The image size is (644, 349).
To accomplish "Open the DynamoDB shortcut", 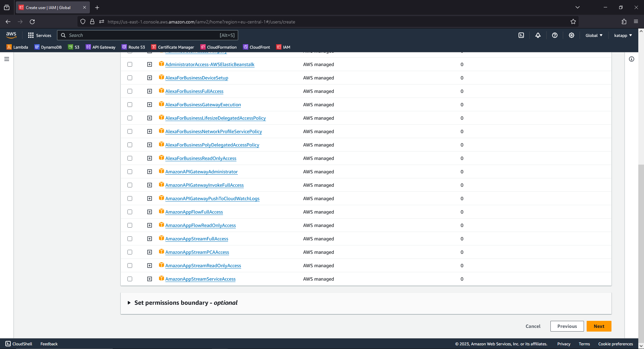I will 48,47.
